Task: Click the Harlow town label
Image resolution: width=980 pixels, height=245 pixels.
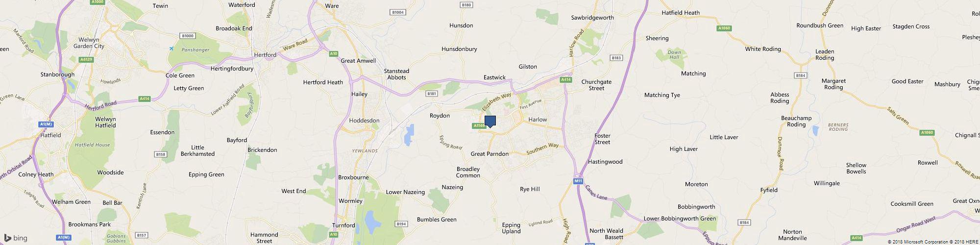Action: point(538,120)
